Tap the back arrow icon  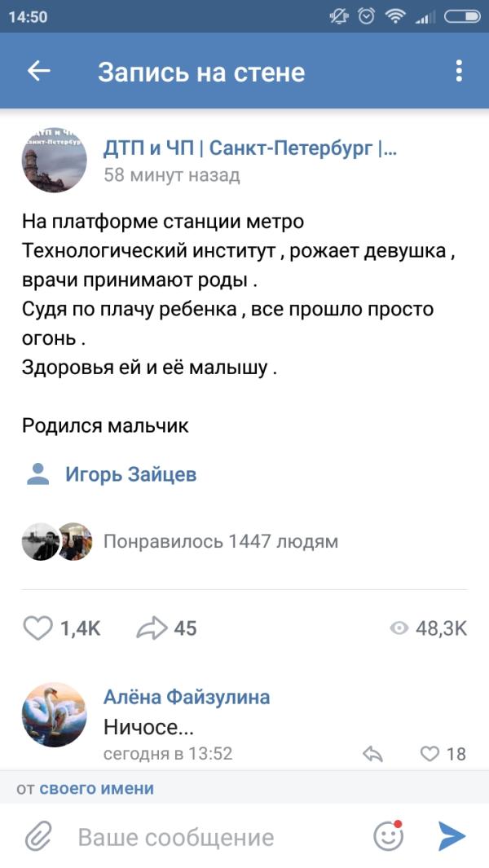pyautogui.click(x=39, y=72)
